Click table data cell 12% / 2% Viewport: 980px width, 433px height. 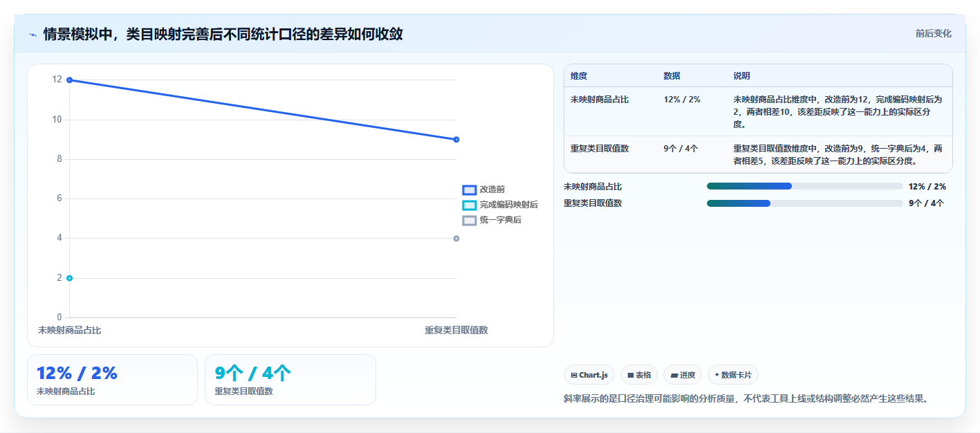[x=682, y=100]
